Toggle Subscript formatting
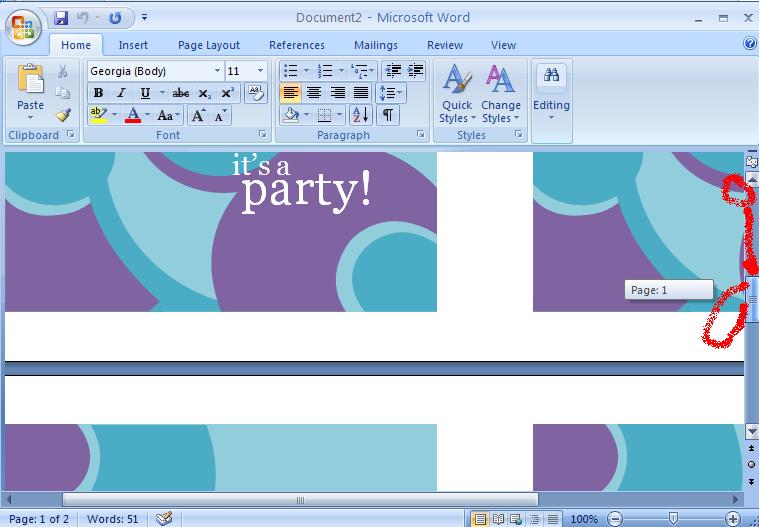 coord(205,93)
